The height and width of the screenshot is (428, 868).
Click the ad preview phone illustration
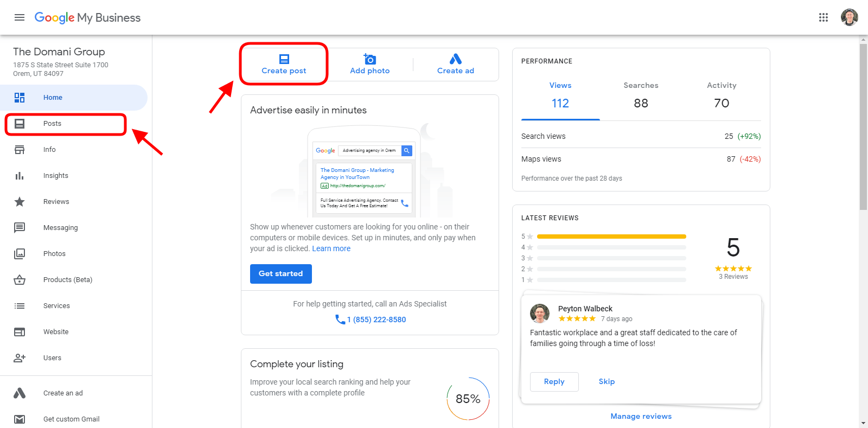click(x=364, y=171)
